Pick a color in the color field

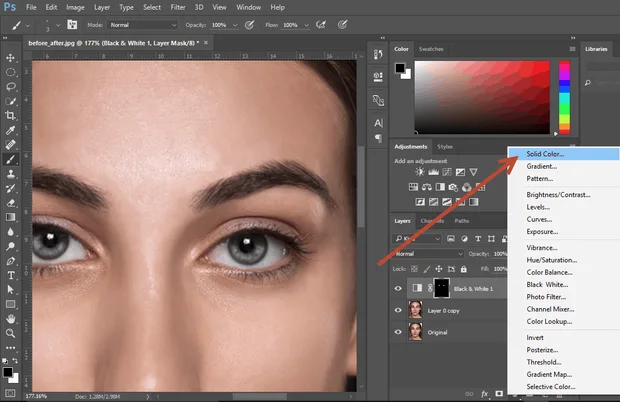click(x=482, y=97)
